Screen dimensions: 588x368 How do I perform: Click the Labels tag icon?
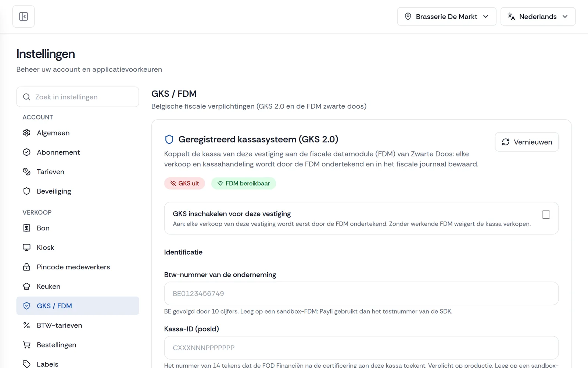26,364
